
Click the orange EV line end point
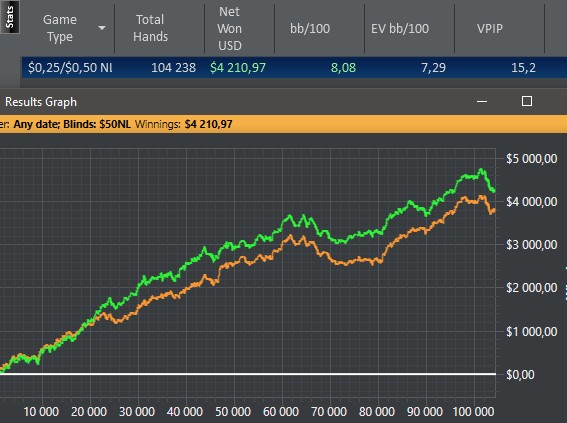point(494,210)
